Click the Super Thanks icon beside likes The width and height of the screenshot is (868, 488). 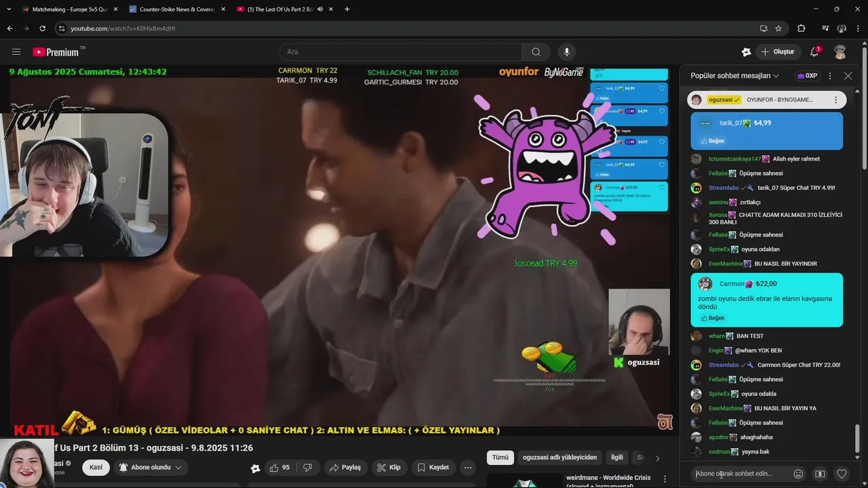255,468
